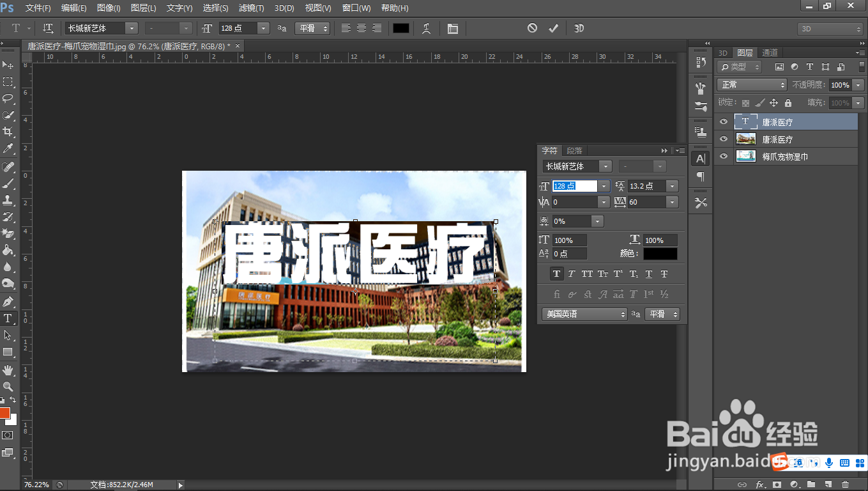This screenshot has height=491, width=868.
Task: Open Paragraph panel icon in dock
Action: [x=701, y=176]
